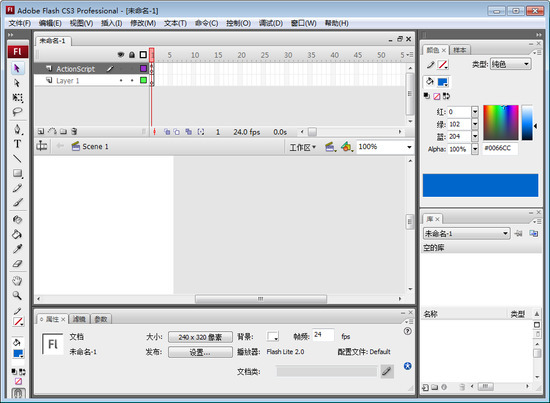Open the workspace dropdown on edit bar
Screen dimensions: 550x403
[x=302, y=147]
